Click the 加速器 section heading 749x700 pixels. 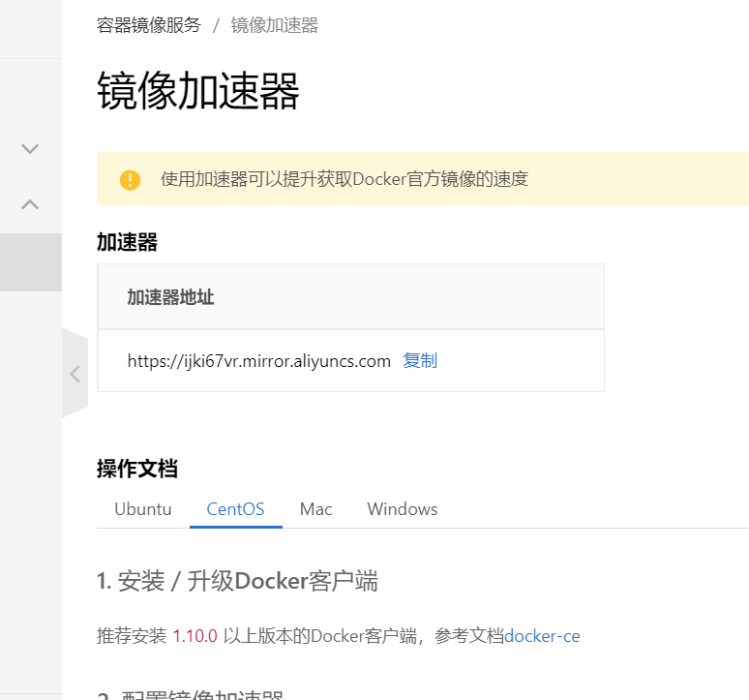127,242
